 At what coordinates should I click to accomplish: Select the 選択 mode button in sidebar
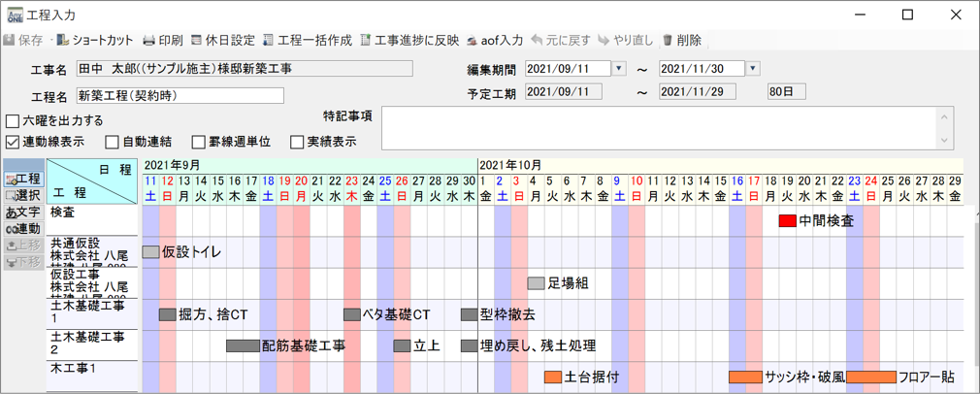click(x=23, y=196)
